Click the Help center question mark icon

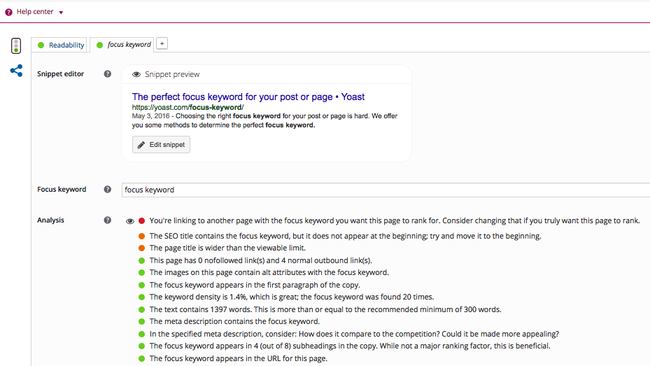8,12
